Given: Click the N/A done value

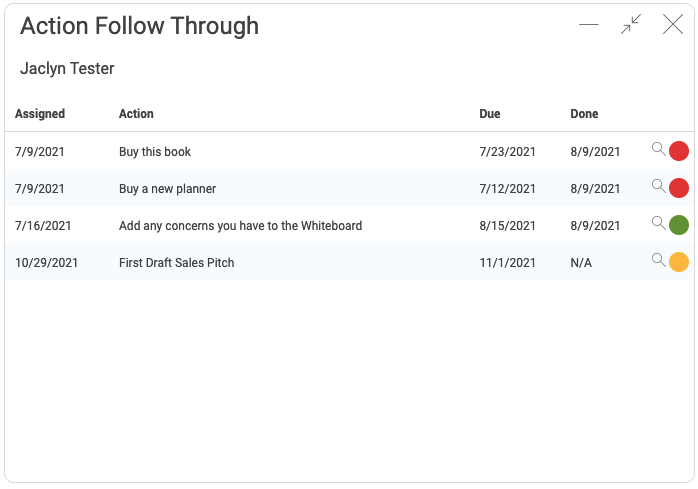Looking at the screenshot, I should pyautogui.click(x=581, y=263).
